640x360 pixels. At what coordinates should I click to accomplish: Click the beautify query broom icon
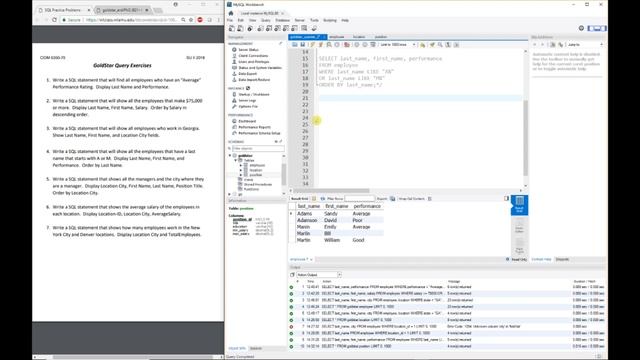(432, 44)
